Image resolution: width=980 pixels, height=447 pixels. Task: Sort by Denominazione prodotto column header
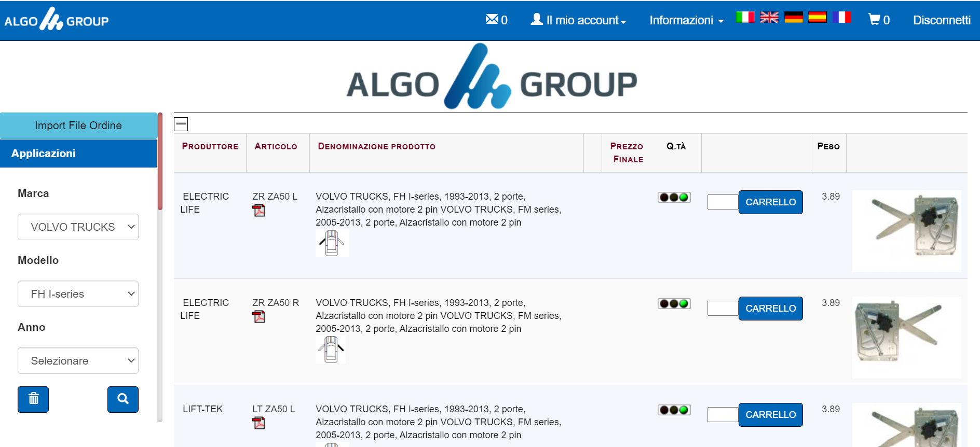[x=376, y=147]
